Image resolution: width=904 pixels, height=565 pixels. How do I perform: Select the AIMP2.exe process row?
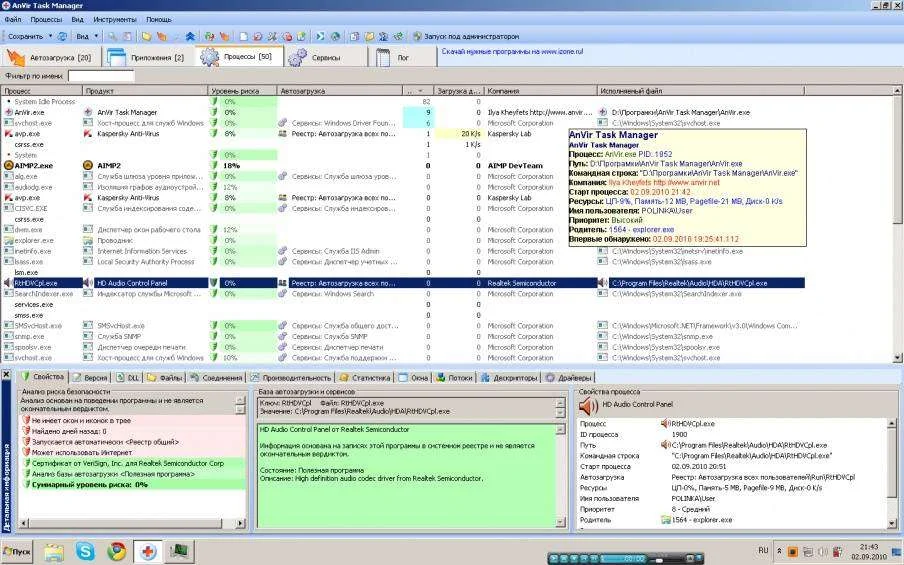click(404, 165)
